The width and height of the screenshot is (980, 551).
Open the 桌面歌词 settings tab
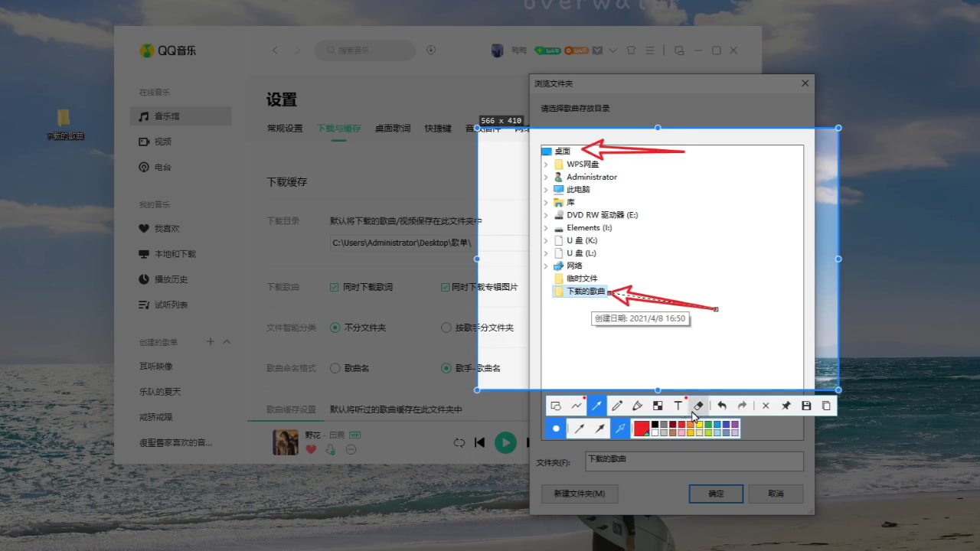click(x=393, y=129)
